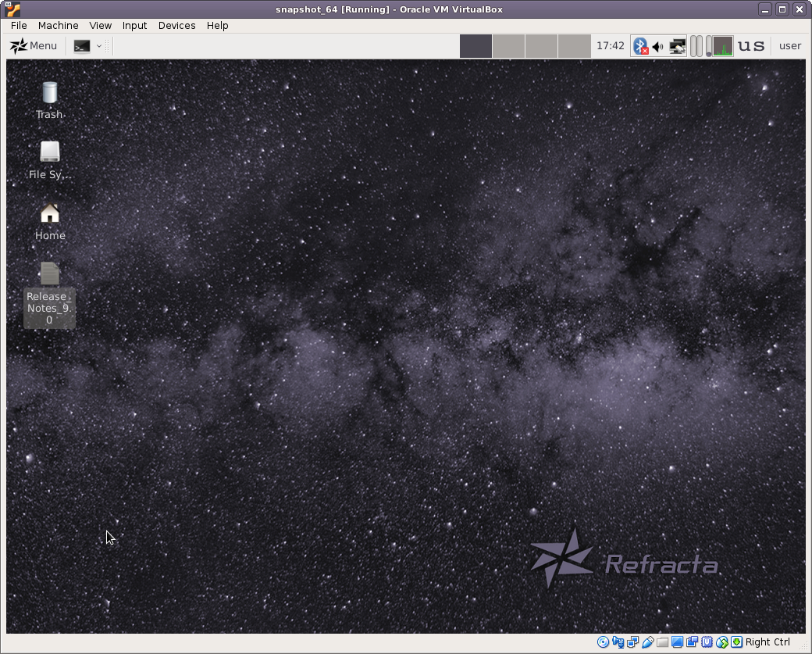Close the VirtualBox window

(800, 9)
